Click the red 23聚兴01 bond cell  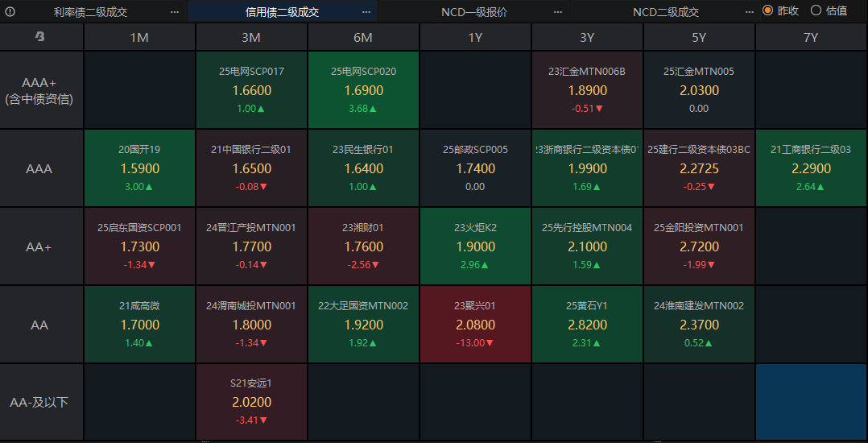point(475,325)
